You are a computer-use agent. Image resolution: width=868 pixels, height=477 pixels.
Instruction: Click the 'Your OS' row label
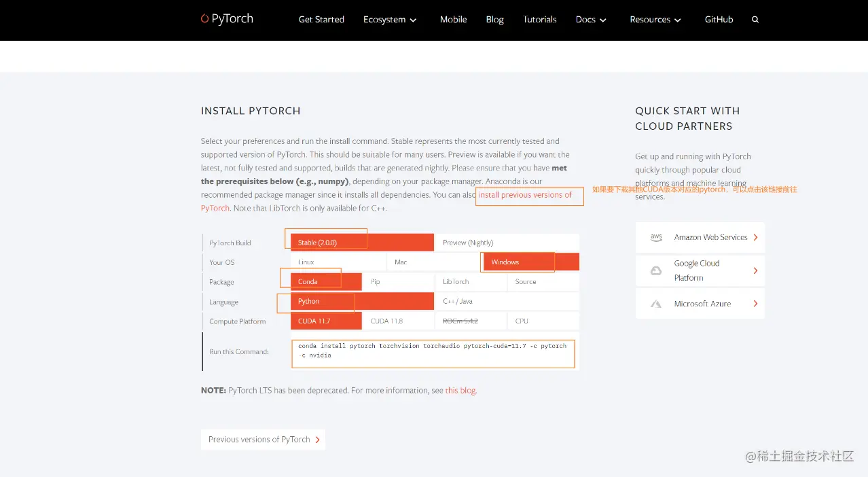(x=221, y=263)
